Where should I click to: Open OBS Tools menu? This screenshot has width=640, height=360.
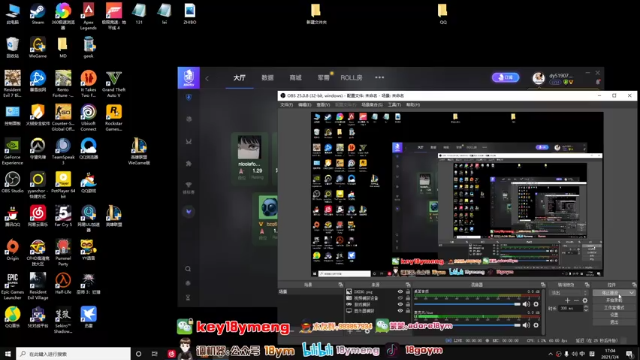click(x=394, y=105)
